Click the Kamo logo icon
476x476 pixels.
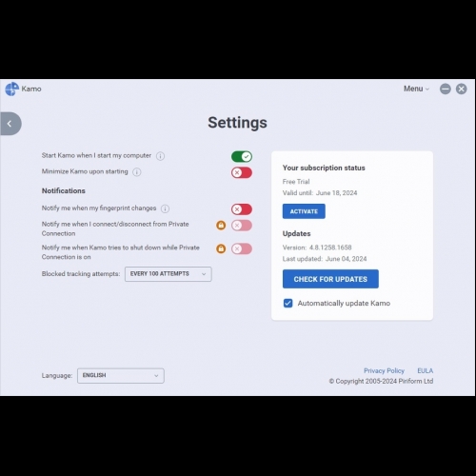11,89
